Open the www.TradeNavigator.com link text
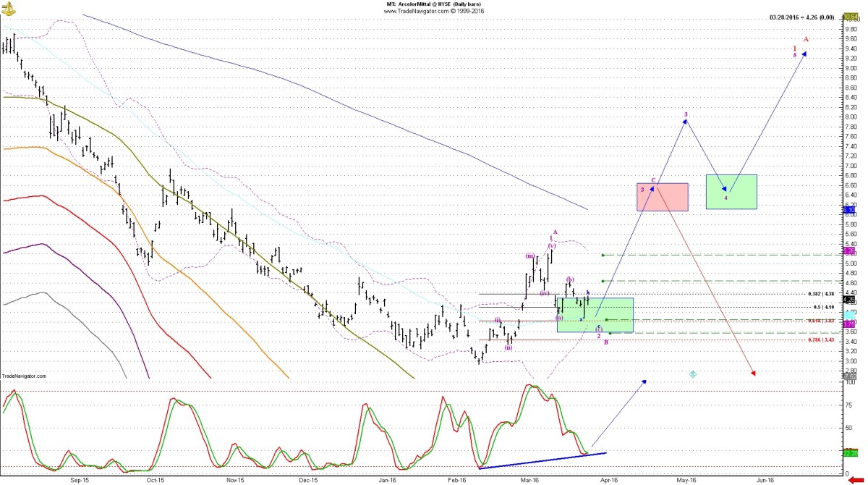Viewport: 868px width, 485px height. pyautogui.click(x=433, y=11)
